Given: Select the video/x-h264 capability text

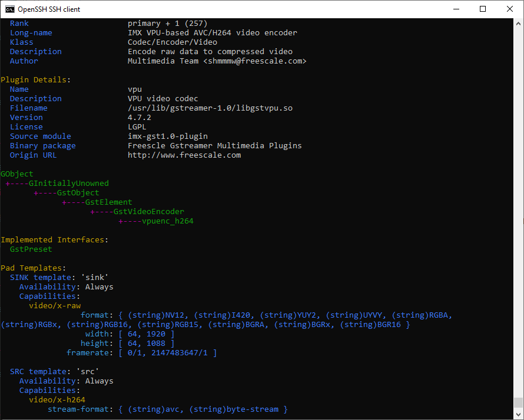Looking at the screenshot, I should click(x=57, y=399).
